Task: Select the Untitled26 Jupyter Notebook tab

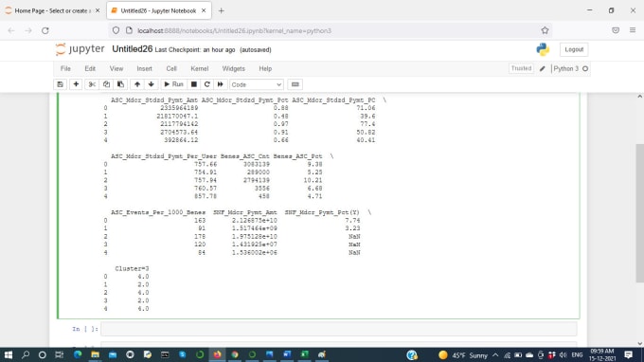Action: pyautogui.click(x=158, y=10)
